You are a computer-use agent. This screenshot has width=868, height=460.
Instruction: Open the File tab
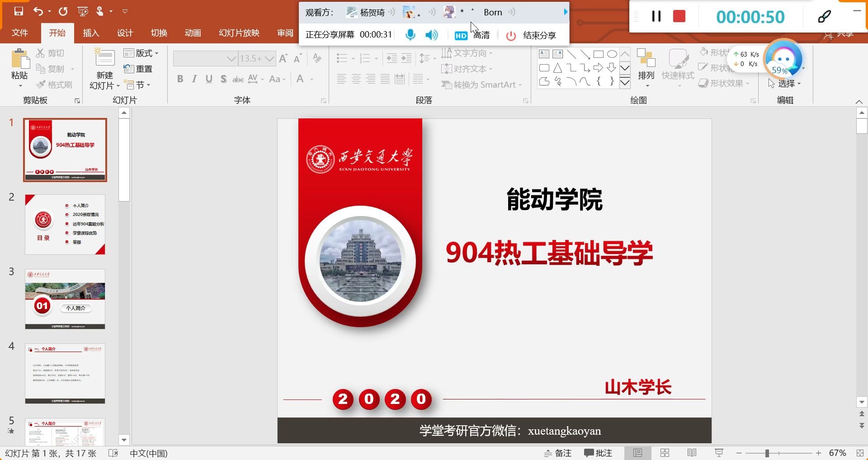[x=20, y=33]
